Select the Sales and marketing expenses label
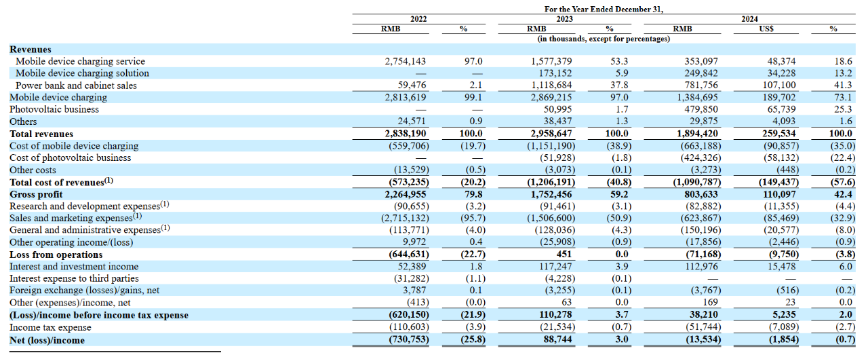Viewport: 868px width, 355px height. click(x=71, y=219)
